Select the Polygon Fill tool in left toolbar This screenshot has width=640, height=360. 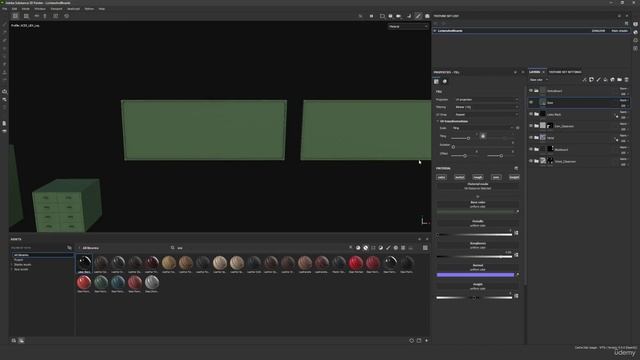4,48
